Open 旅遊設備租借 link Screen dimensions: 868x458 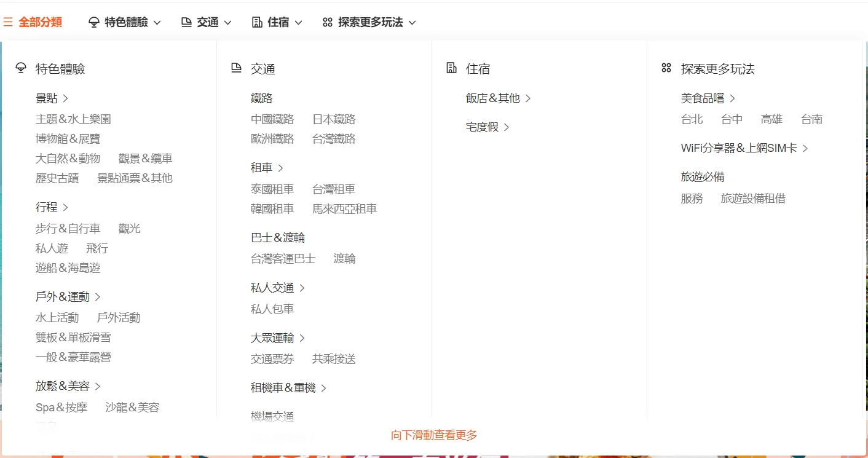click(x=753, y=199)
